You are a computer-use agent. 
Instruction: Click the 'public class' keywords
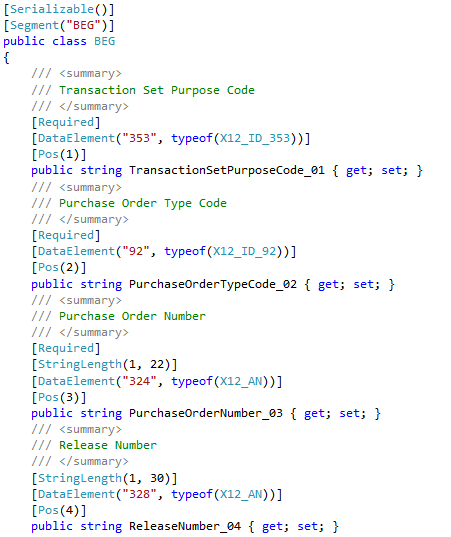[x=45, y=41]
